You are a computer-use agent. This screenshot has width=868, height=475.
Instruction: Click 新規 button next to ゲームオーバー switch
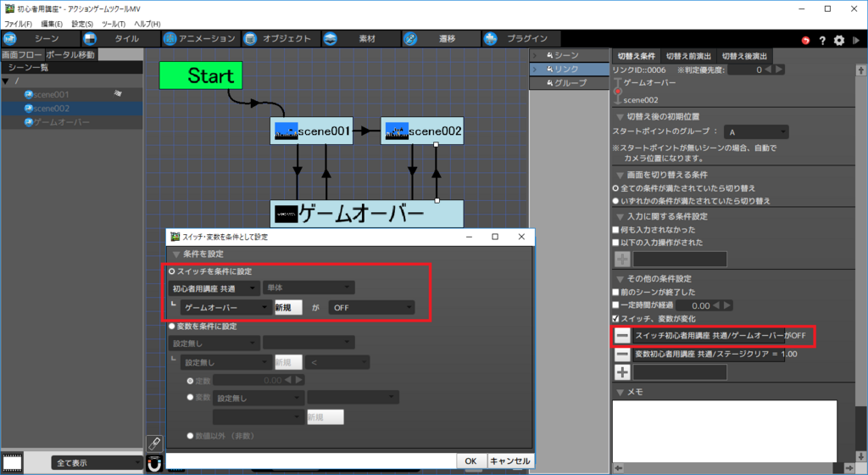coord(288,308)
